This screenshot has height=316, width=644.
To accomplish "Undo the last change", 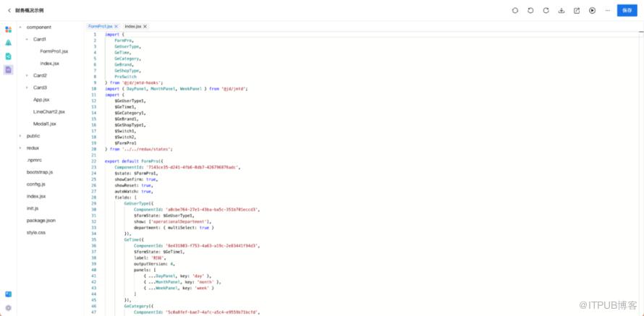I will (x=530, y=11).
